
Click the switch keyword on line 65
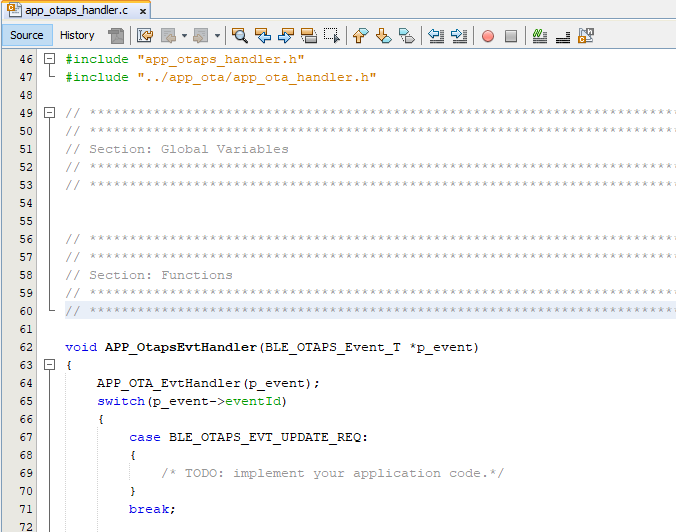point(121,401)
